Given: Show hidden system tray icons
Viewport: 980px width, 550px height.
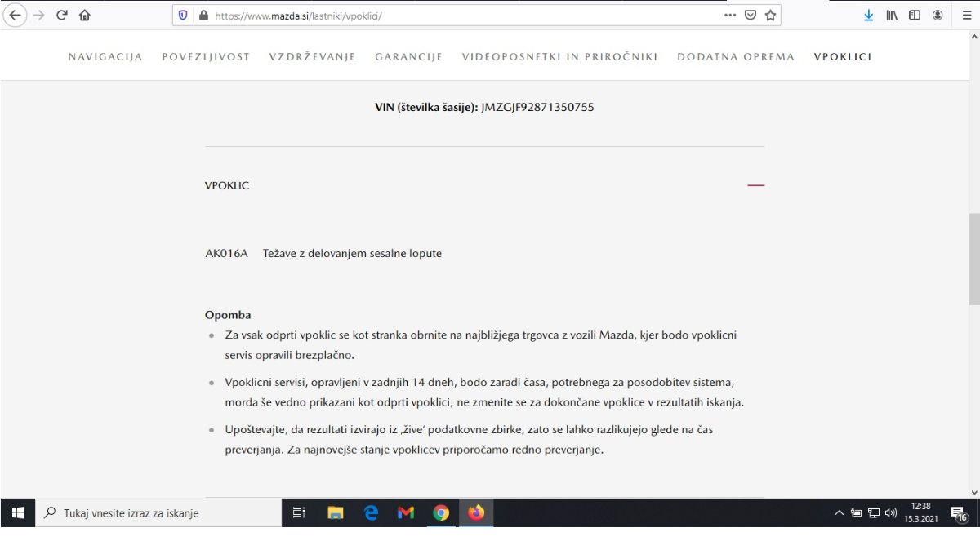Looking at the screenshot, I should [839, 513].
